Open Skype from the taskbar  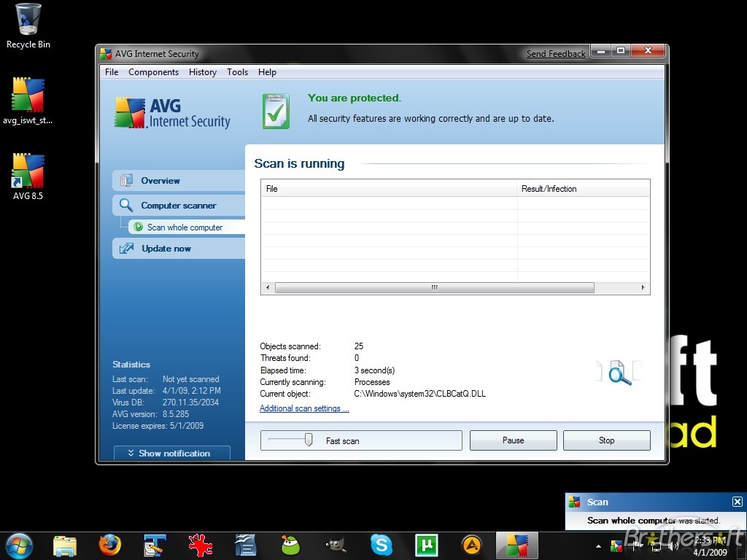382,545
